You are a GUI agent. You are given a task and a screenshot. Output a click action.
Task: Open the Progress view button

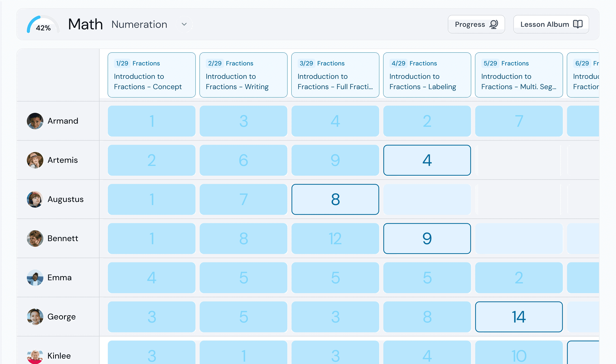pos(476,24)
